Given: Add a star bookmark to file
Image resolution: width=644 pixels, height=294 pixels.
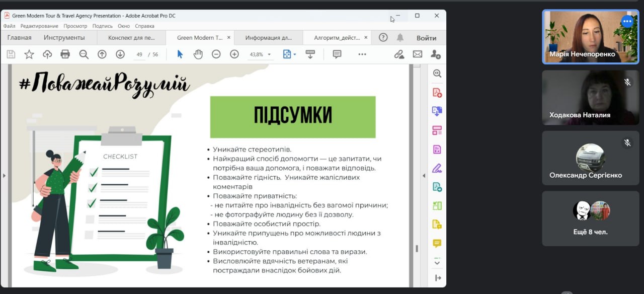Looking at the screenshot, I should 29,54.
